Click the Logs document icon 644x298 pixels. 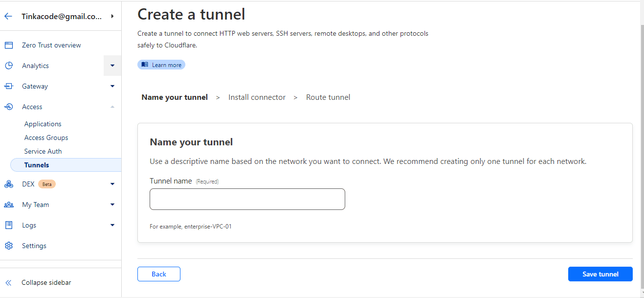[8, 225]
